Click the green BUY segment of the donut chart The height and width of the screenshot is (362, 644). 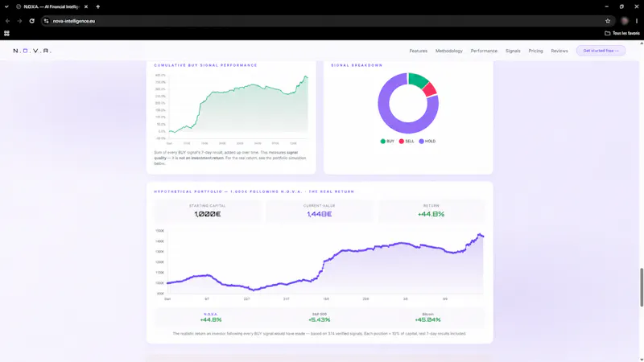pyautogui.click(x=418, y=80)
